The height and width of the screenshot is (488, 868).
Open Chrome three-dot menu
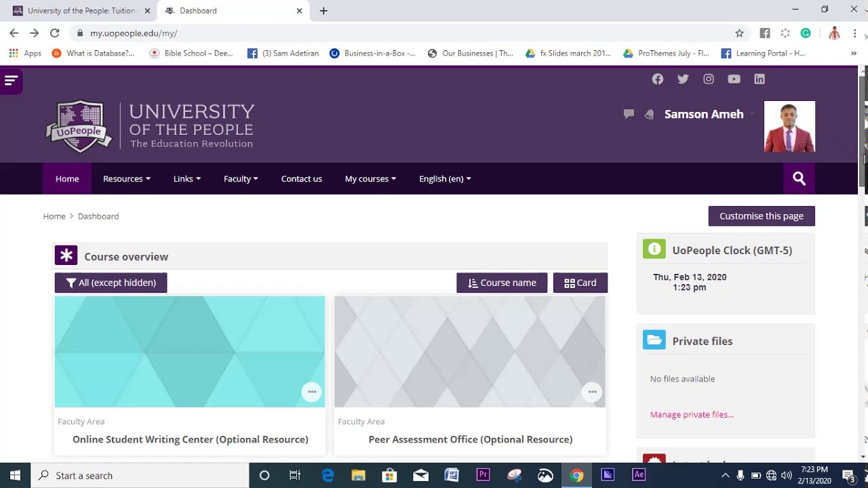pos(854,33)
